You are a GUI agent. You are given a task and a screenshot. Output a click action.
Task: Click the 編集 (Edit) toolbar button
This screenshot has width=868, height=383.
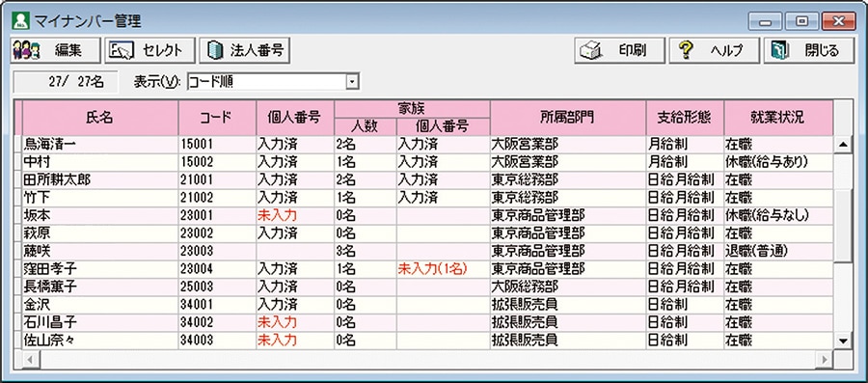coord(55,51)
